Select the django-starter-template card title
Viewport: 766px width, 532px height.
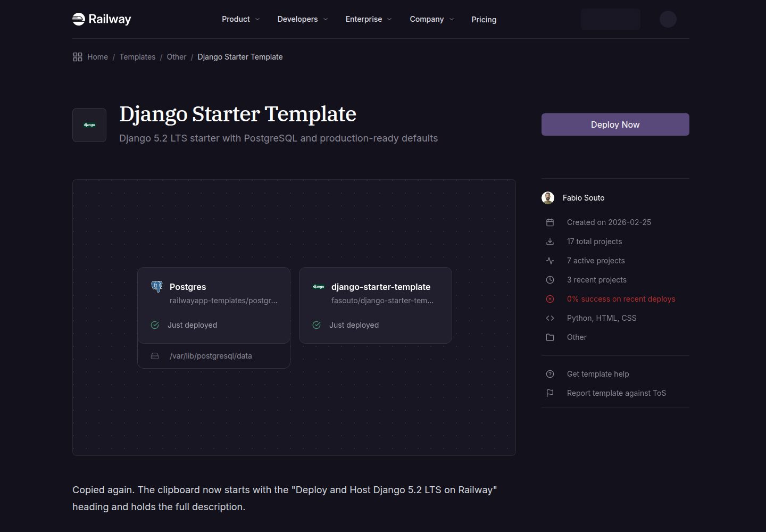point(381,287)
